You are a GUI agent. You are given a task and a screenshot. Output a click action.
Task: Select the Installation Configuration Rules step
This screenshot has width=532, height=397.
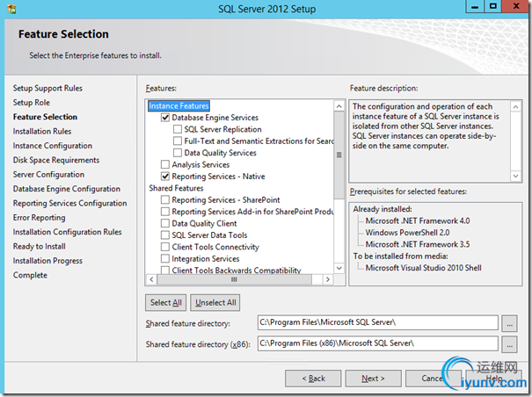click(67, 232)
